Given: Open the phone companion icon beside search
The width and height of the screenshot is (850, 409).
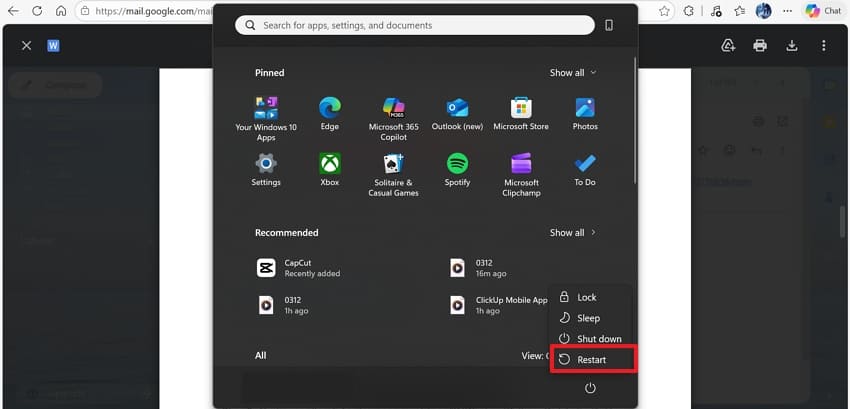Looking at the screenshot, I should [x=609, y=25].
